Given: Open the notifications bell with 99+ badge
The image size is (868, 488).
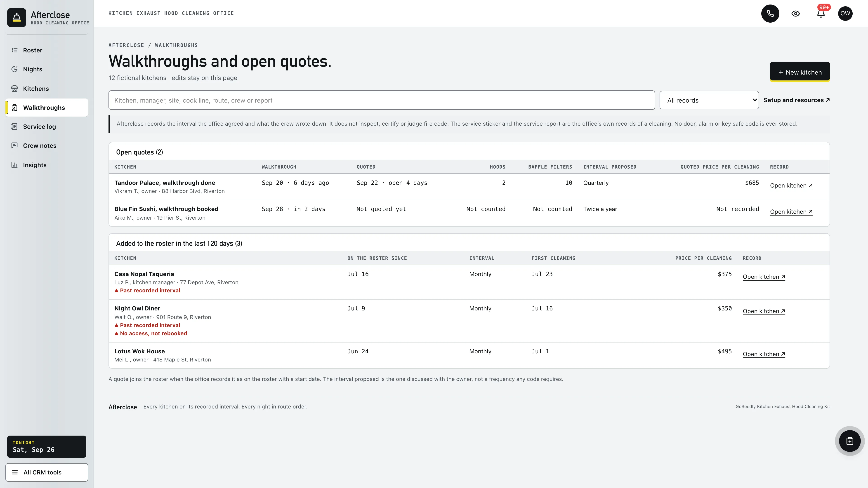Looking at the screenshot, I should click(x=821, y=14).
